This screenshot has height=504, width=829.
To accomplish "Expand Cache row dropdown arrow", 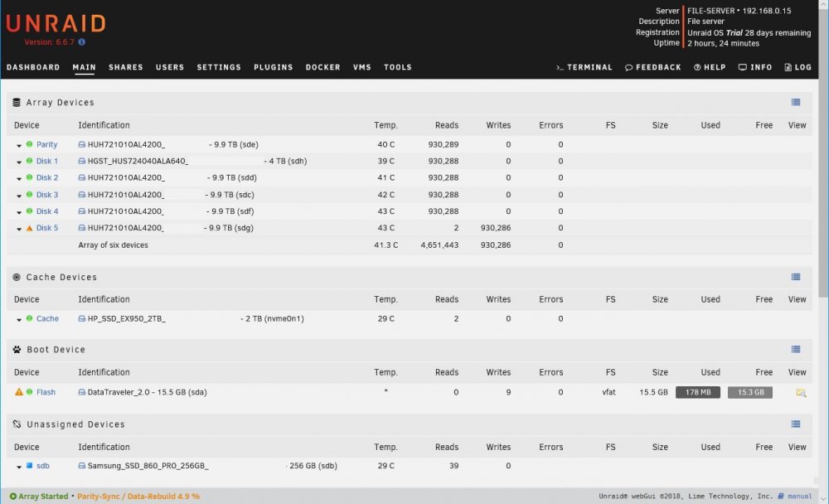I will coord(19,320).
